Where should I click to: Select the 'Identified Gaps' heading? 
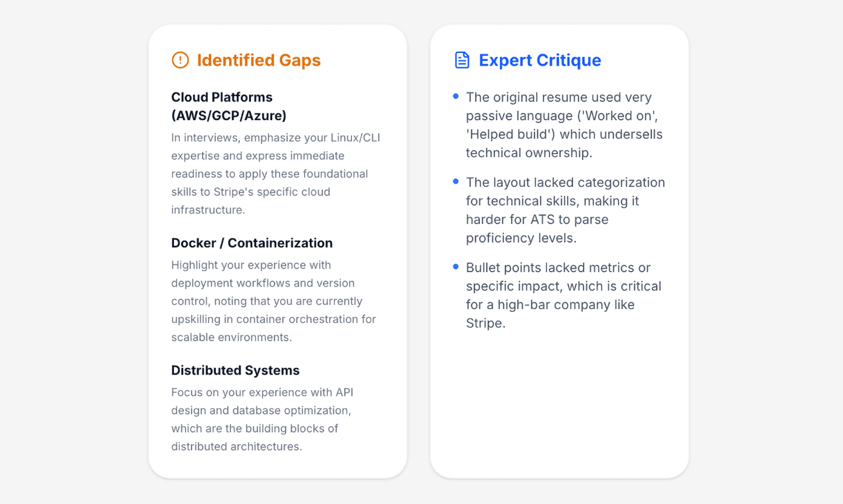259,60
